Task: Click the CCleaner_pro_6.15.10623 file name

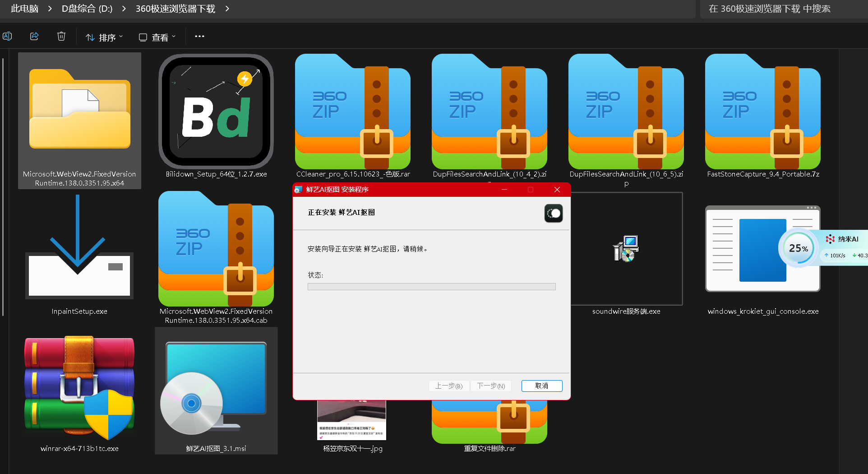Action: pos(353,174)
